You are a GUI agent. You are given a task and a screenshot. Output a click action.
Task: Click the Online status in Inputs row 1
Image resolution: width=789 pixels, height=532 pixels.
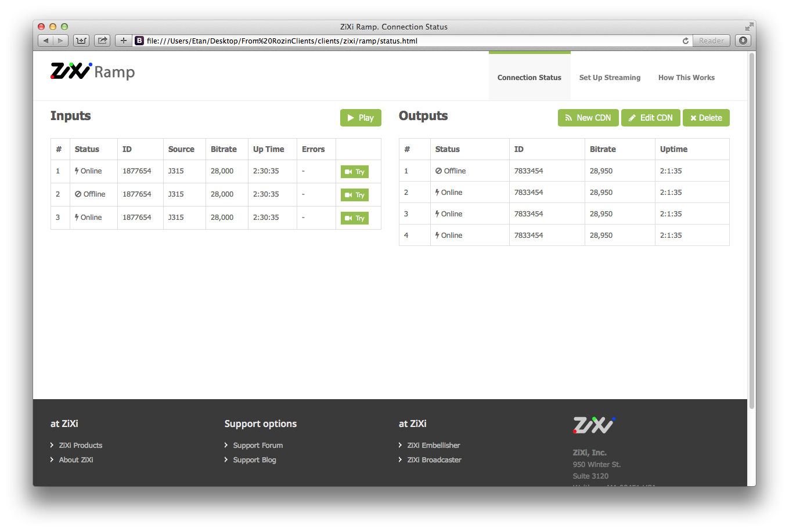(88, 171)
